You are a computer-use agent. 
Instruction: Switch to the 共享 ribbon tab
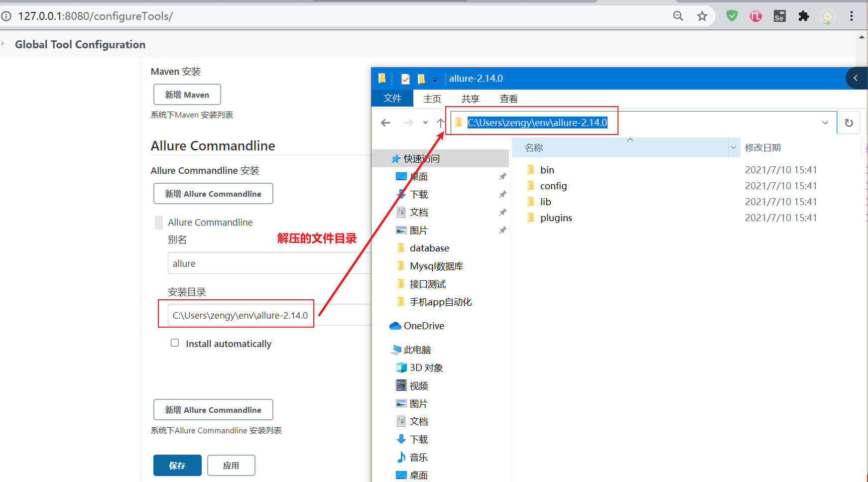pos(470,99)
